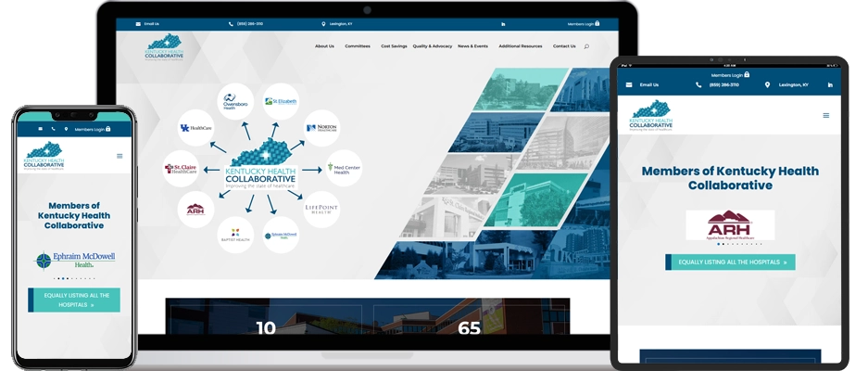868x371 pixels.
Task: Open About Us in the laptop navigation
Action: point(324,46)
